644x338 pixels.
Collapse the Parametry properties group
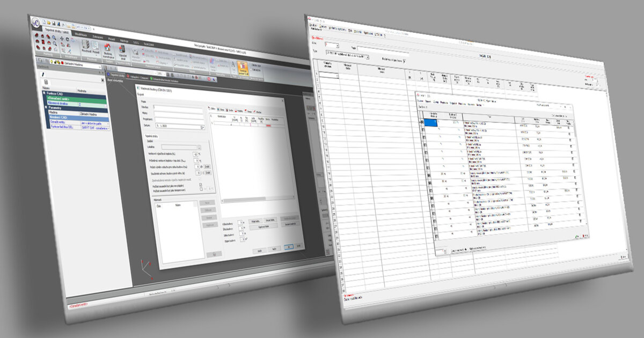(46, 108)
